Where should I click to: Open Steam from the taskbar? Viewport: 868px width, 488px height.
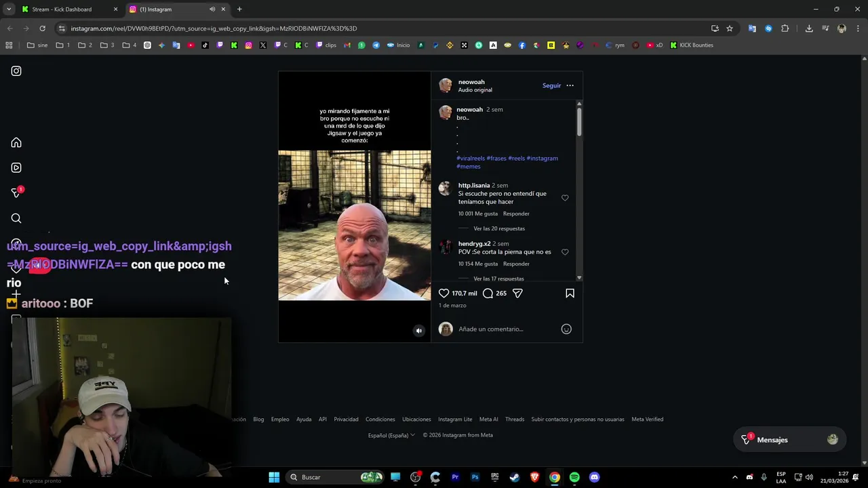pyautogui.click(x=515, y=477)
